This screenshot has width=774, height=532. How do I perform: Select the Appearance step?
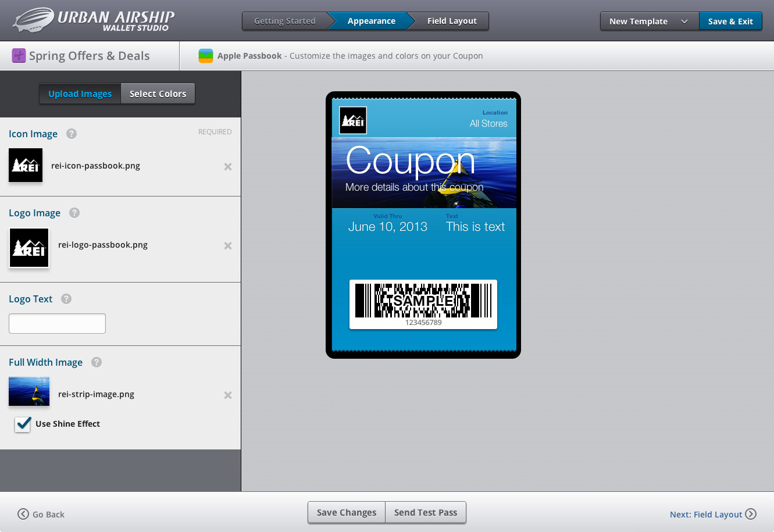pyautogui.click(x=371, y=21)
